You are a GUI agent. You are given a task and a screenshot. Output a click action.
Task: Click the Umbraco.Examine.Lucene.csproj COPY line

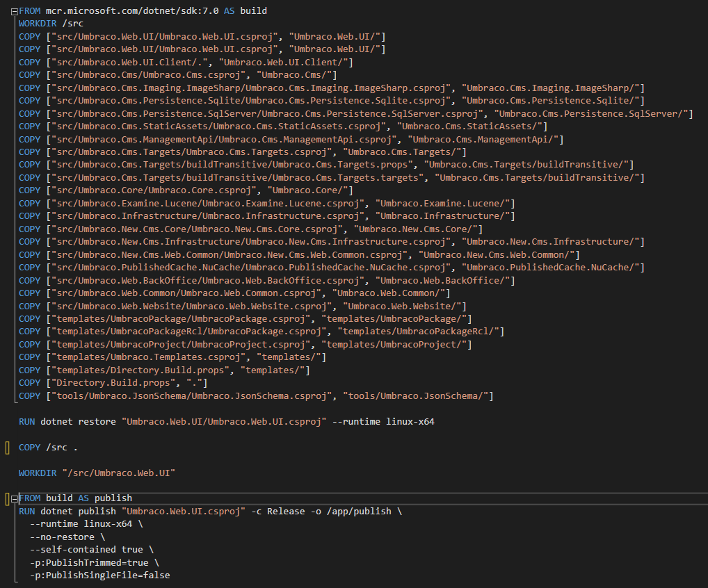pyautogui.click(x=267, y=204)
